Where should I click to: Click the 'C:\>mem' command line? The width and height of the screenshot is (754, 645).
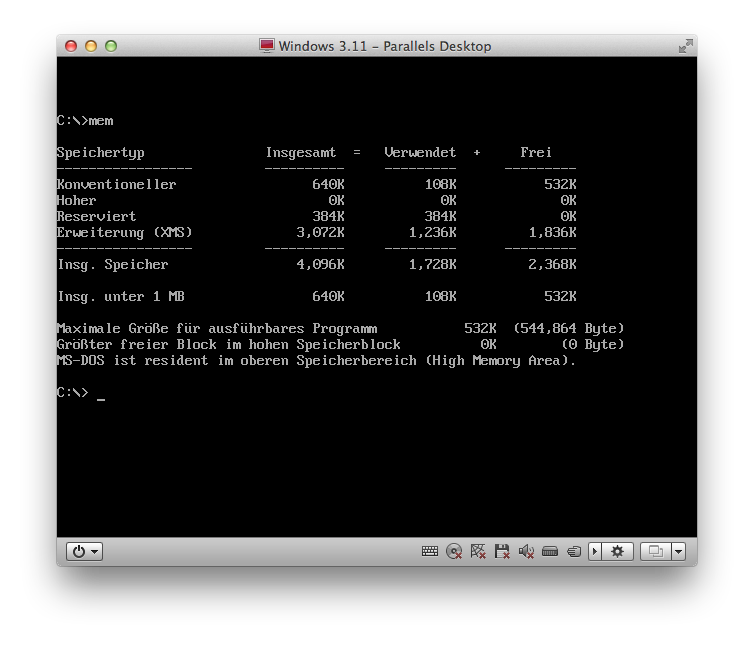click(85, 121)
